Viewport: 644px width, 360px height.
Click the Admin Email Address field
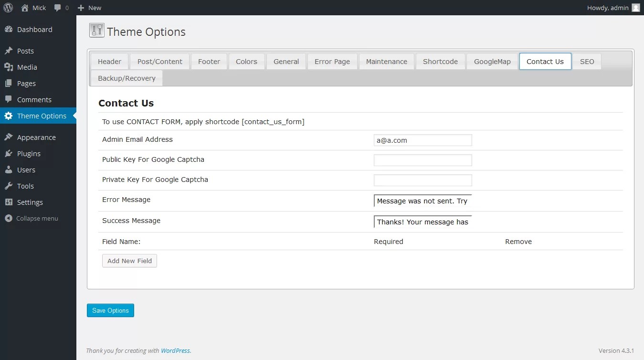click(422, 140)
